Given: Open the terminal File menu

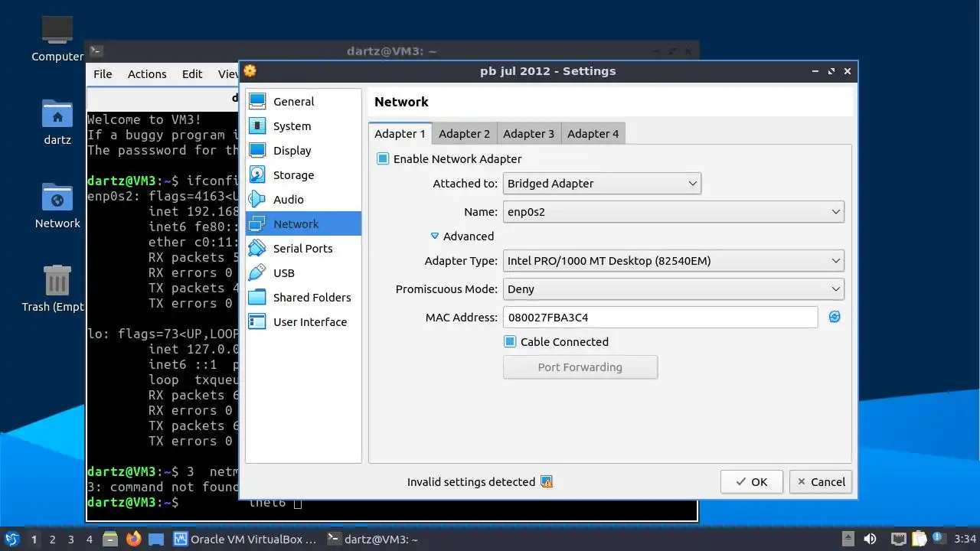Looking at the screenshot, I should (x=103, y=74).
